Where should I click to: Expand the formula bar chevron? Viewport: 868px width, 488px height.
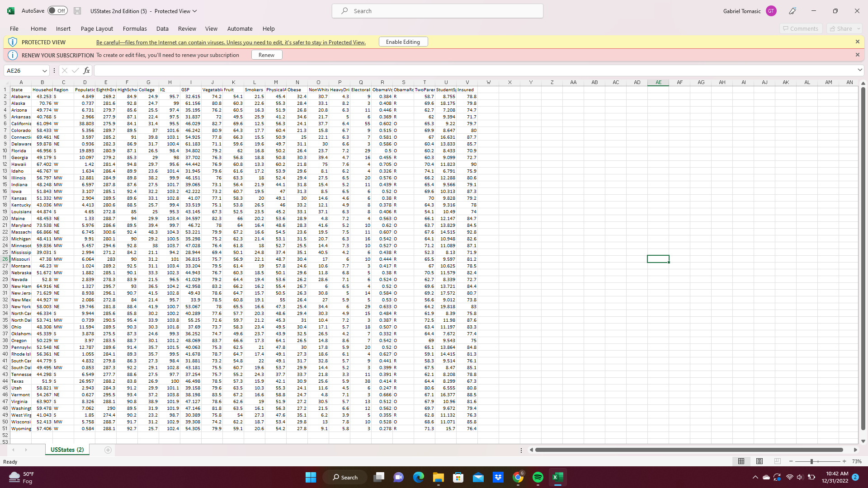click(859, 70)
